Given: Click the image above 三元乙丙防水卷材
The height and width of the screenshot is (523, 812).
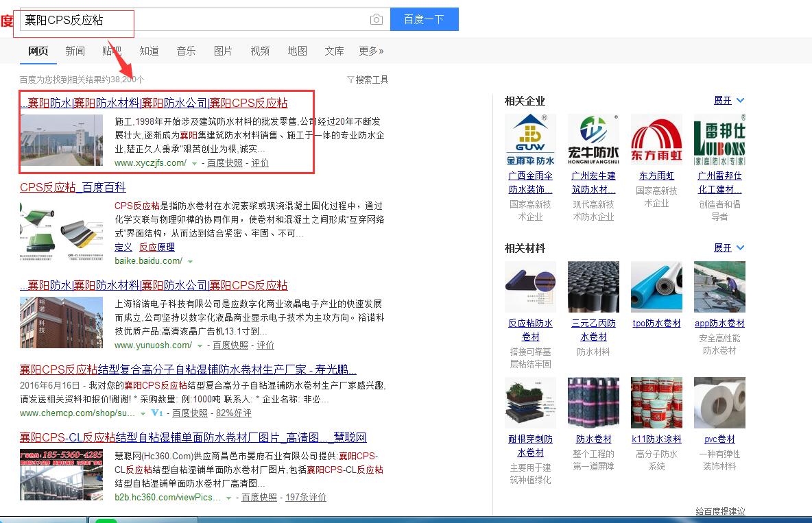Looking at the screenshot, I should click(593, 287).
